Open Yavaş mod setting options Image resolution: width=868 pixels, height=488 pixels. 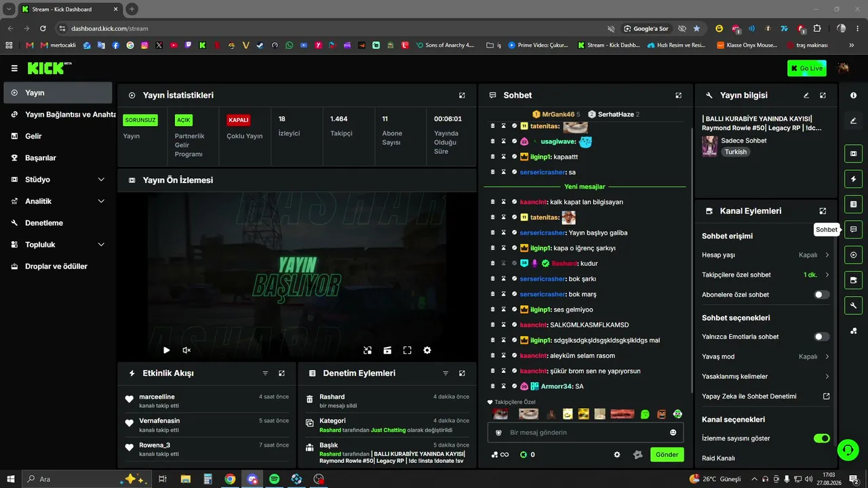766,357
